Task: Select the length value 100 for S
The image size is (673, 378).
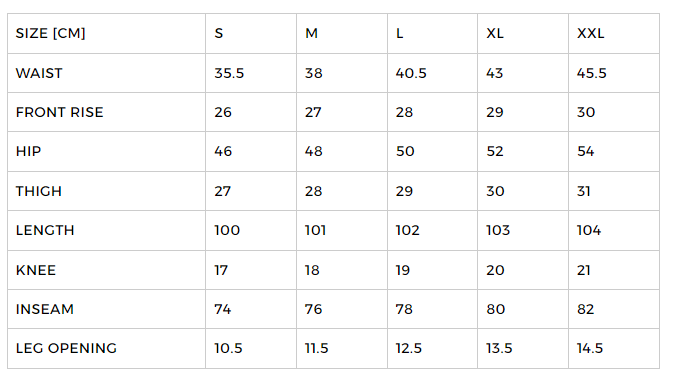Action: (x=227, y=230)
